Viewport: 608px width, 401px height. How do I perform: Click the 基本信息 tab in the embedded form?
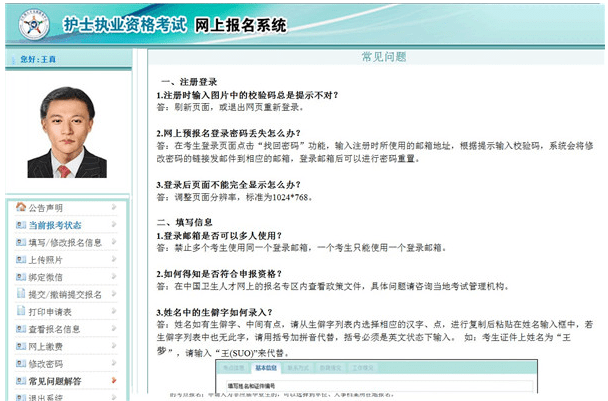(x=266, y=368)
